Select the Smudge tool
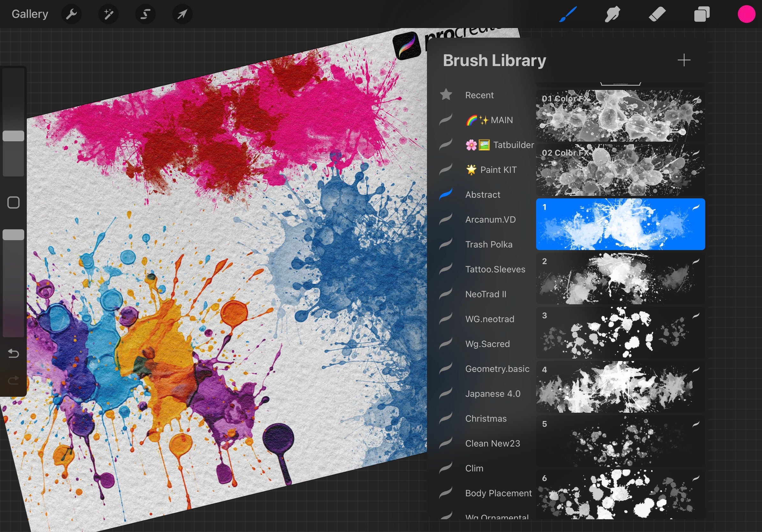Image resolution: width=762 pixels, height=532 pixels. pyautogui.click(x=612, y=14)
